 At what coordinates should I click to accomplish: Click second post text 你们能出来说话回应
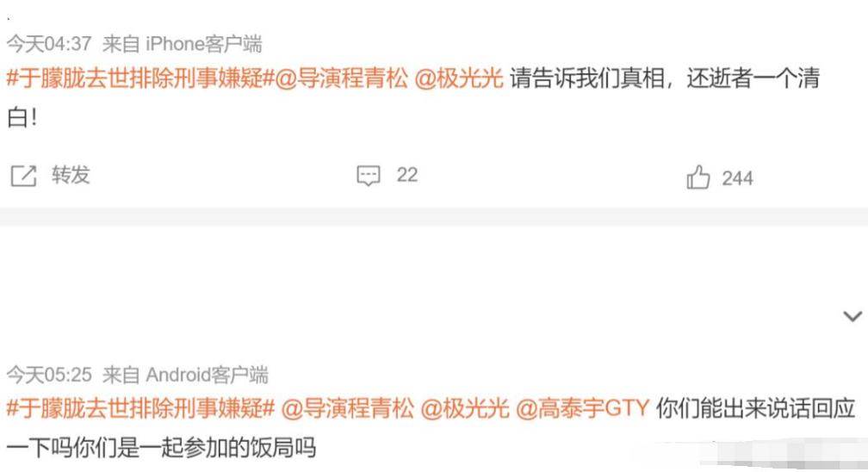point(756,409)
